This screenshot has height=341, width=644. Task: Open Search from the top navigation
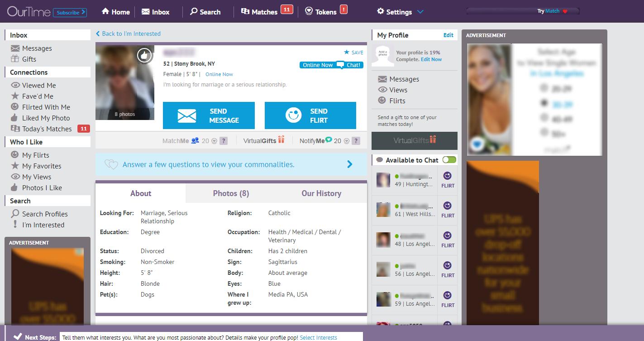(x=205, y=12)
